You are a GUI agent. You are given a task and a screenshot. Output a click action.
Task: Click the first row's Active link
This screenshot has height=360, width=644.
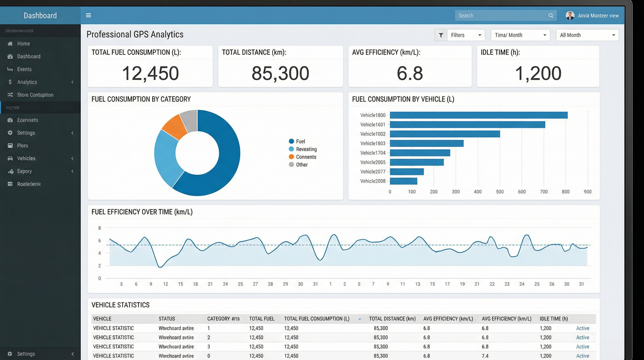click(x=582, y=328)
